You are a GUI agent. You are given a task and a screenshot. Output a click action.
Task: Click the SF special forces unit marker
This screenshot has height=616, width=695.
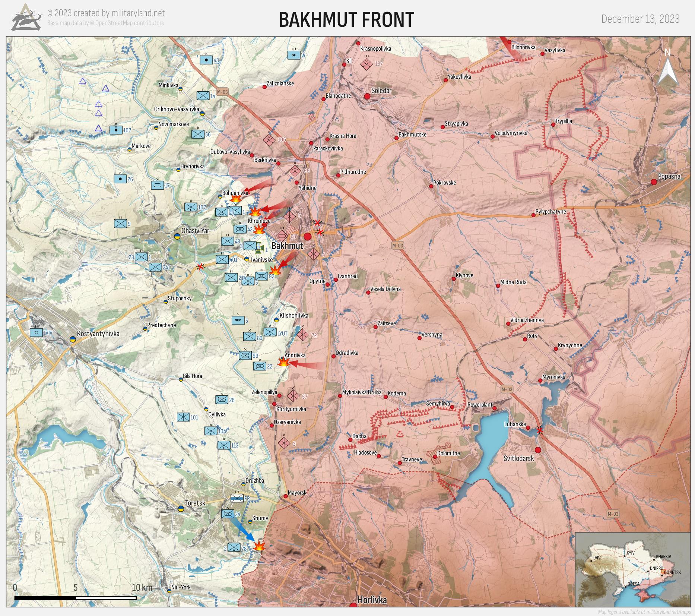(293, 55)
